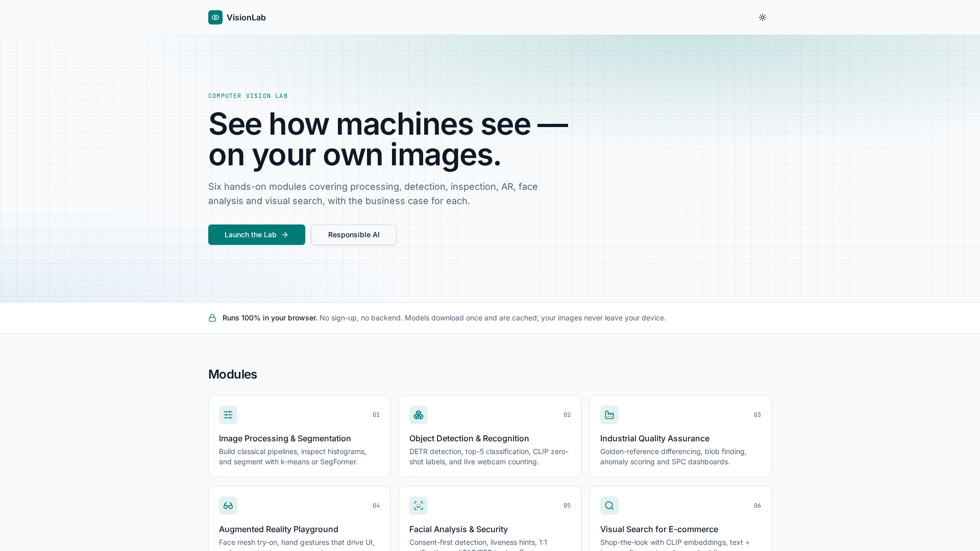Click the Modules section heading
980x551 pixels.
(232, 374)
